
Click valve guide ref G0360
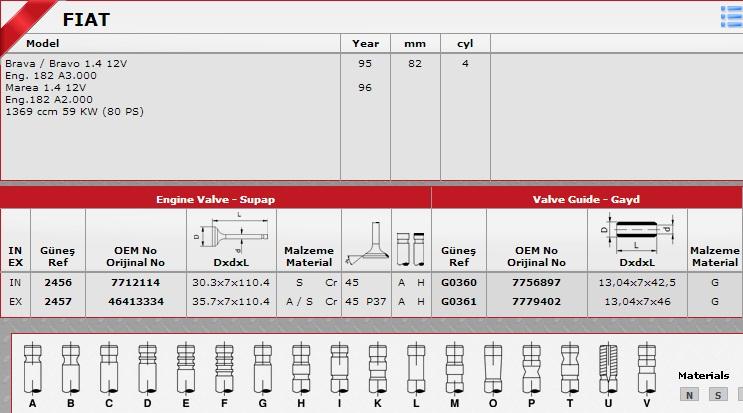tap(459, 283)
